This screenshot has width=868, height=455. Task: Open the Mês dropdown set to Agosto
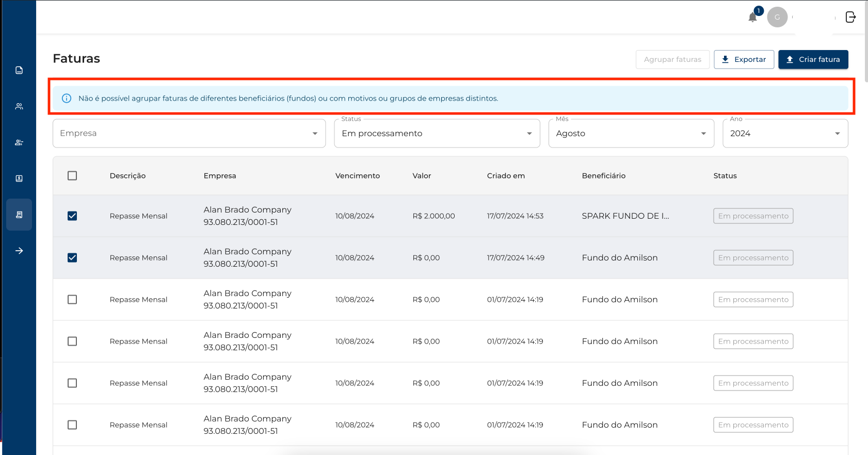[x=631, y=134]
